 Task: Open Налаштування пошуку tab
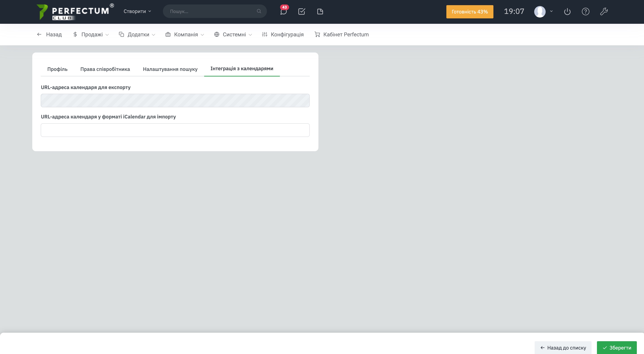click(170, 69)
